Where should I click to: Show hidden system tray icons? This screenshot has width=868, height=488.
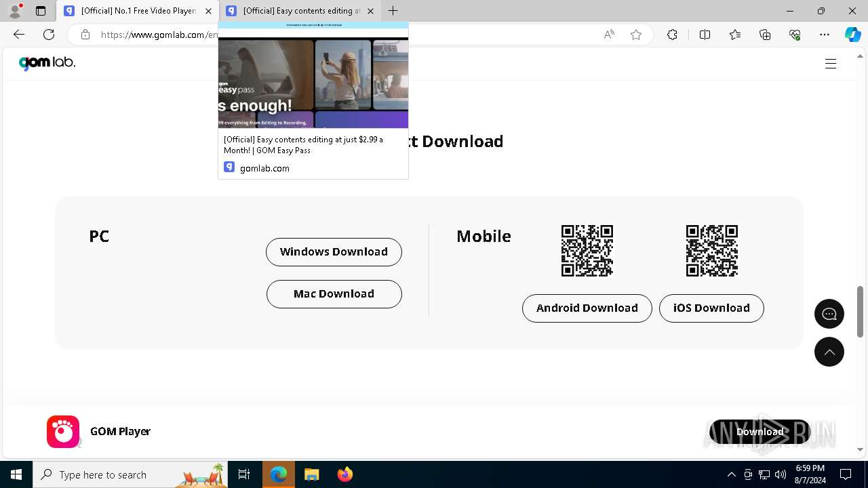(x=731, y=474)
